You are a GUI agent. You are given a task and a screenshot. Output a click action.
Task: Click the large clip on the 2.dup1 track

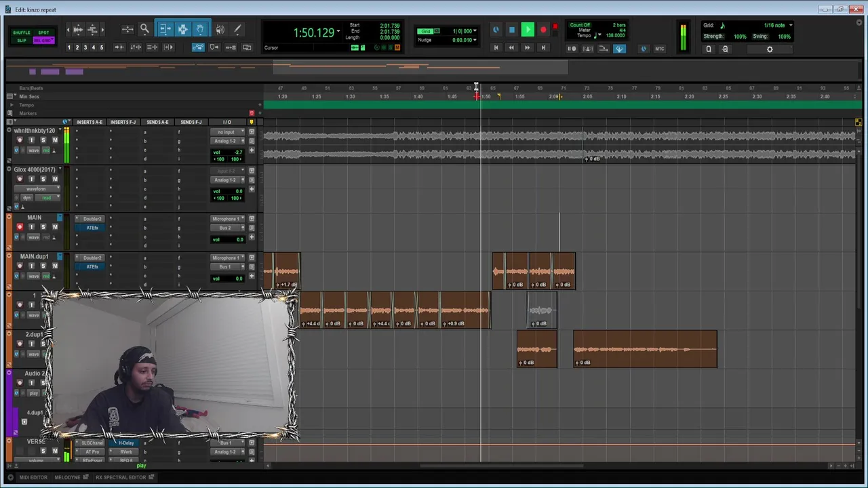pos(645,350)
